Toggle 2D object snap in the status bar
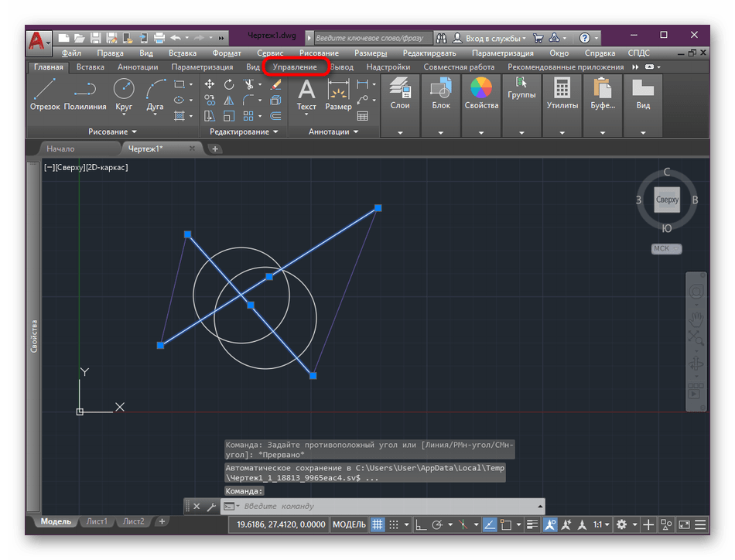The width and height of the screenshot is (735, 560). coord(506,525)
